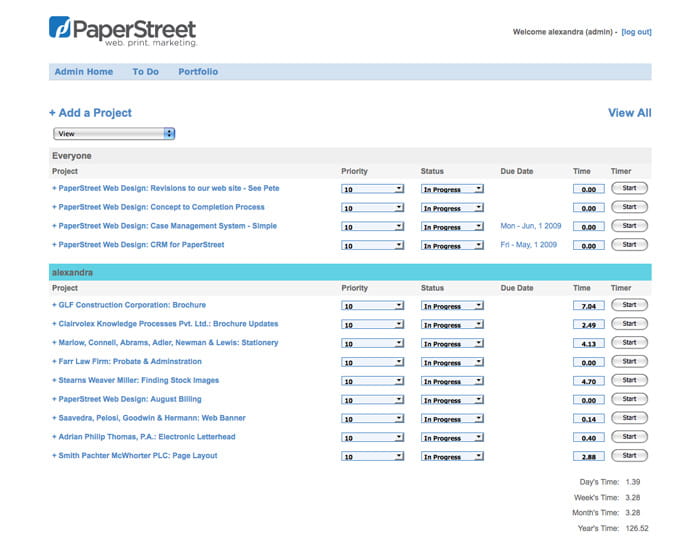Open priority dropdown for Revisions to our web site
The width and height of the screenshot is (700, 553).
point(372,189)
